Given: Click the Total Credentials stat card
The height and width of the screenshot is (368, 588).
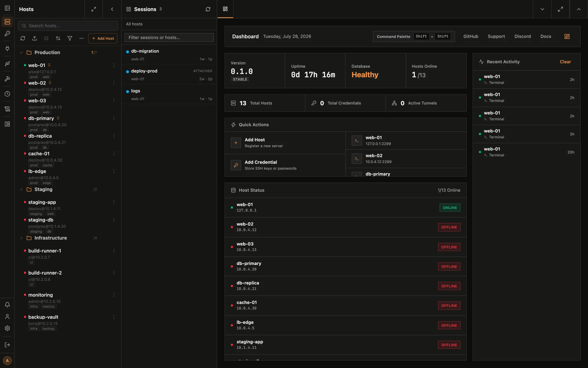Looking at the screenshot, I should [345, 103].
